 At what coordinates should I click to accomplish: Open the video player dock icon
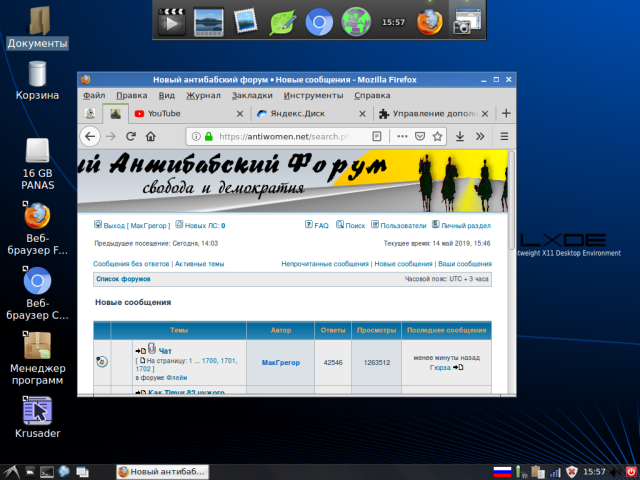click(172, 22)
